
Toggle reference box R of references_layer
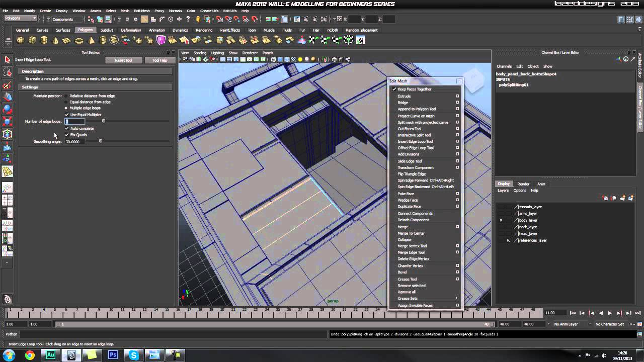click(508, 240)
